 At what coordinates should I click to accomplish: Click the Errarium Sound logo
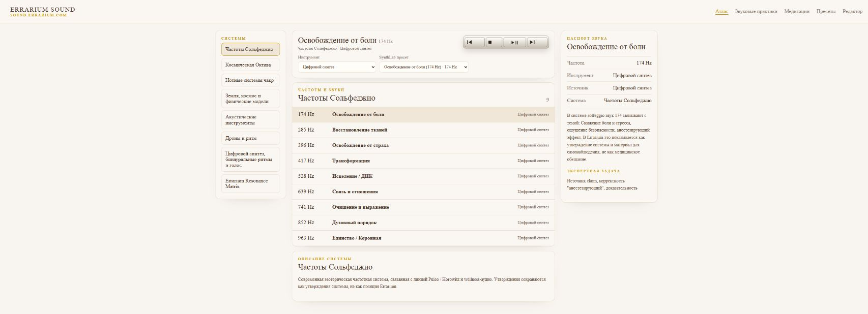coord(42,11)
